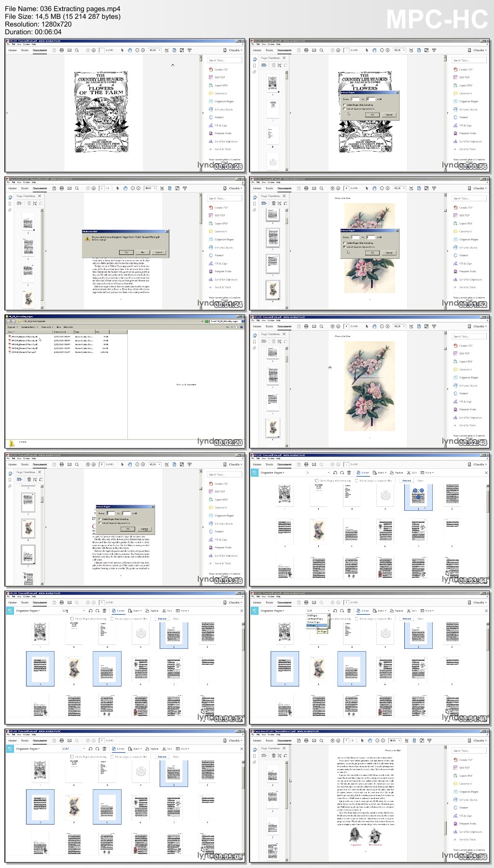
Task: Switch to Tools tab in 00:00:23 frame
Action: (x=25, y=50)
